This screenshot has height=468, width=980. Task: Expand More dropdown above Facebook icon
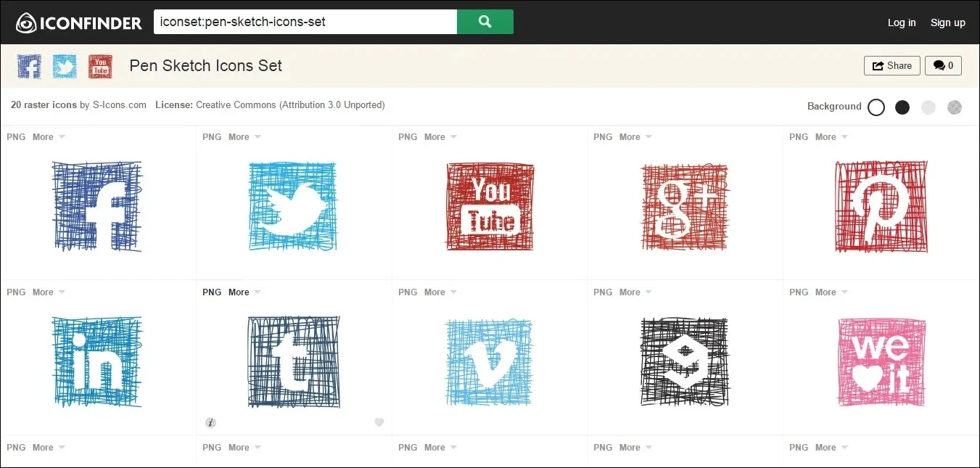(49, 137)
